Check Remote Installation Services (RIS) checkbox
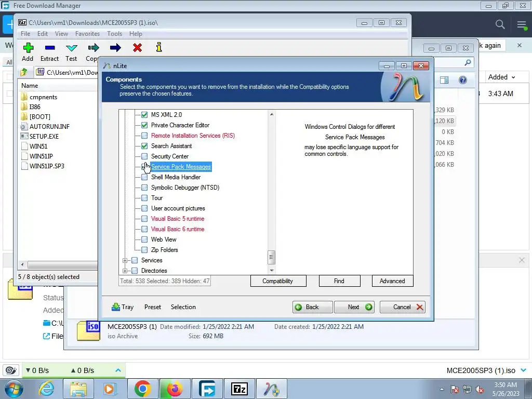The width and height of the screenshot is (532, 399). pos(144,136)
